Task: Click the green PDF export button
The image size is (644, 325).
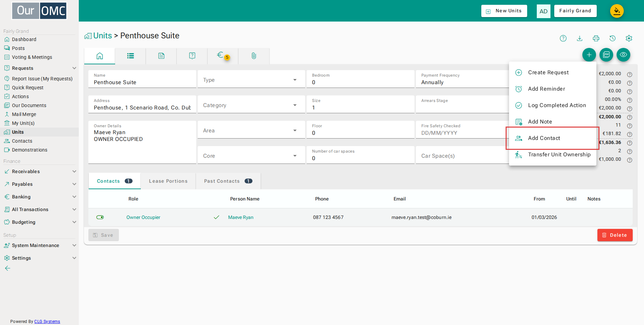Action: pos(606,55)
